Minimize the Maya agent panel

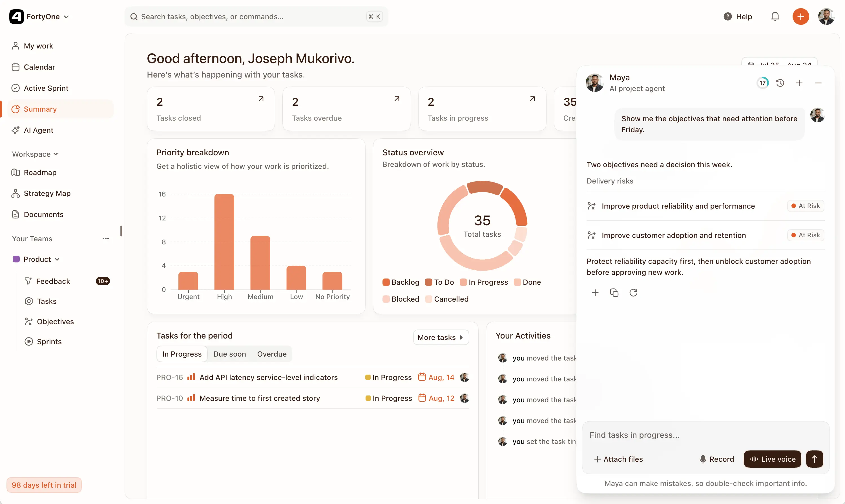tap(818, 83)
